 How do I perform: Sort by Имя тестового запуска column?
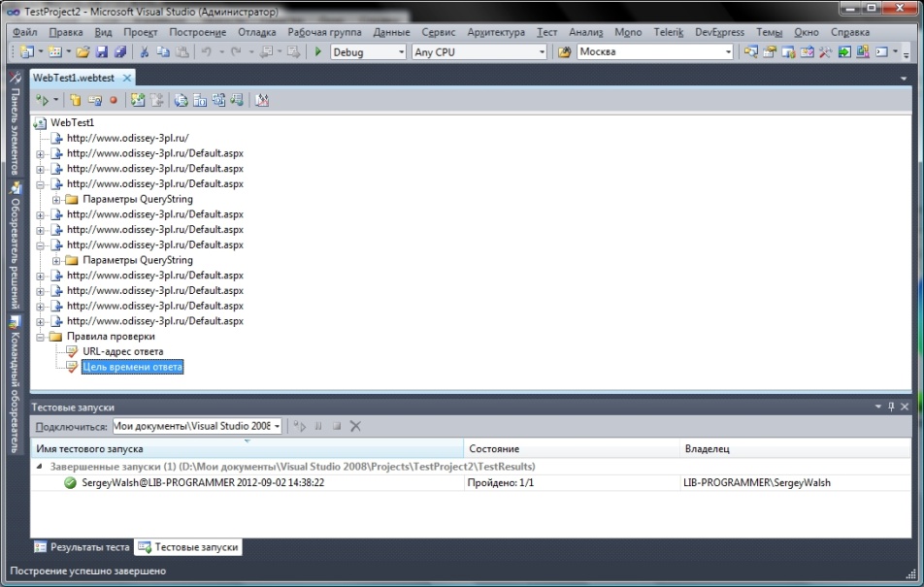click(x=247, y=448)
